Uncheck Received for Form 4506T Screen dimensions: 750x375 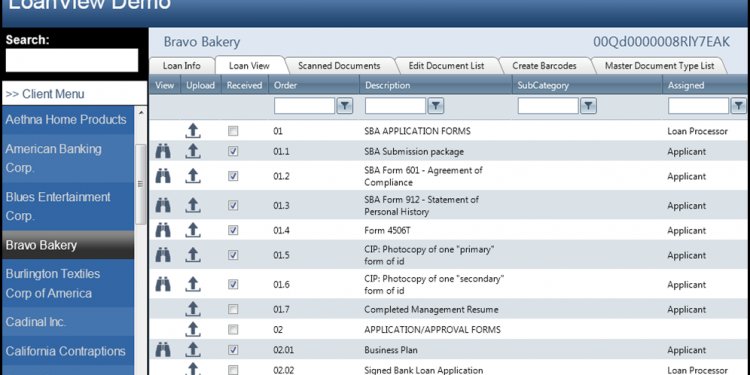tap(233, 231)
